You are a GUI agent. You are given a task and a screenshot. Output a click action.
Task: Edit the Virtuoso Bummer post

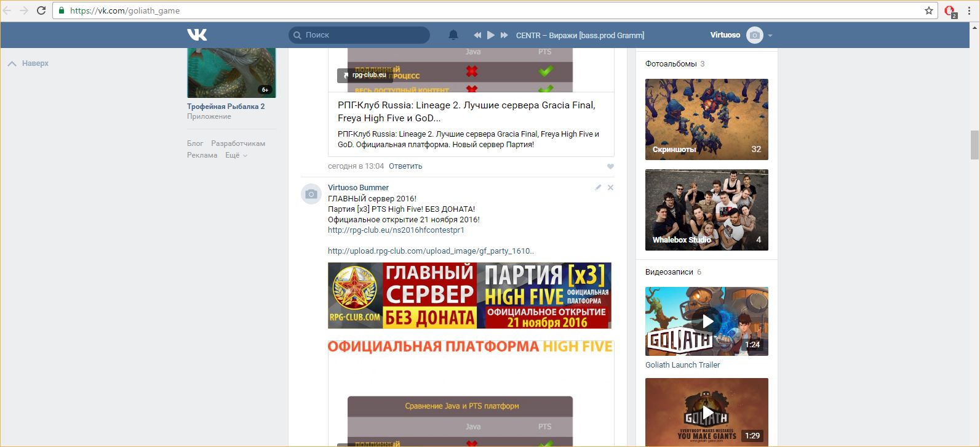pos(598,187)
